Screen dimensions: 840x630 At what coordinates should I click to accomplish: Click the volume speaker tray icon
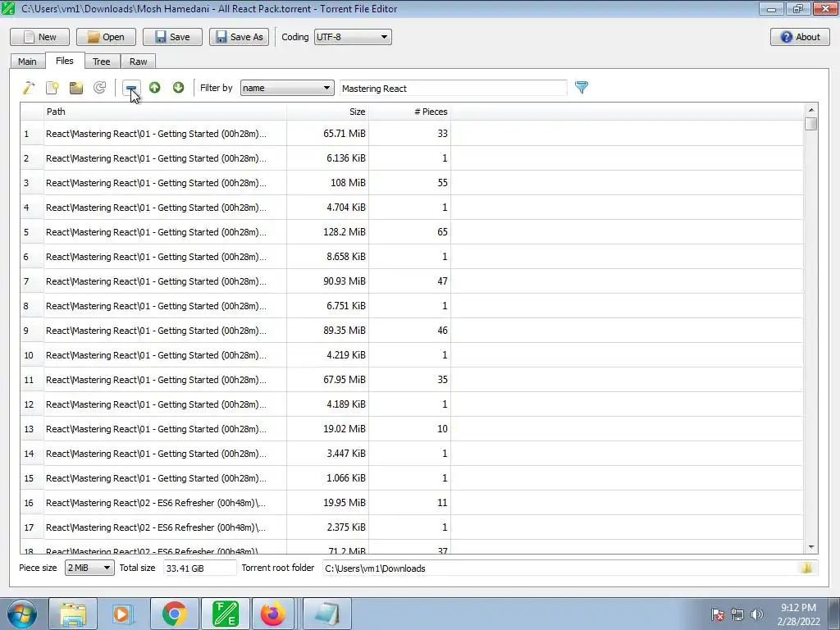[x=757, y=614]
